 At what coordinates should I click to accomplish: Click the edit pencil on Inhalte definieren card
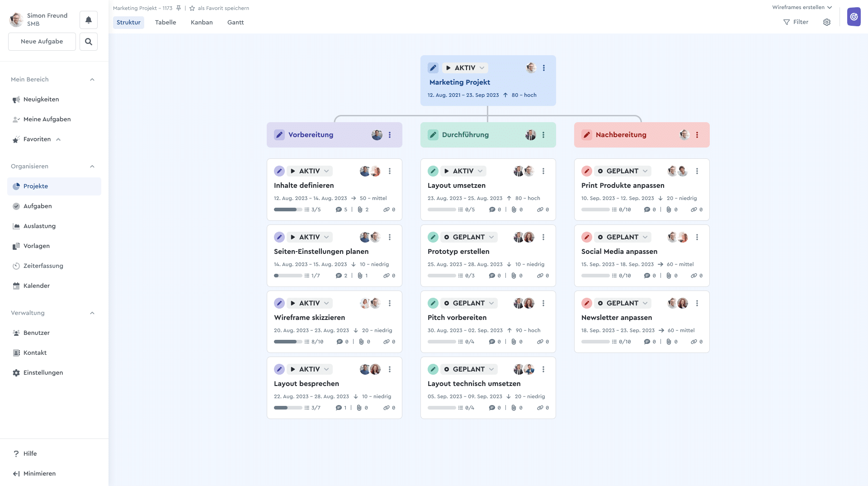click(x=279, y=171)
